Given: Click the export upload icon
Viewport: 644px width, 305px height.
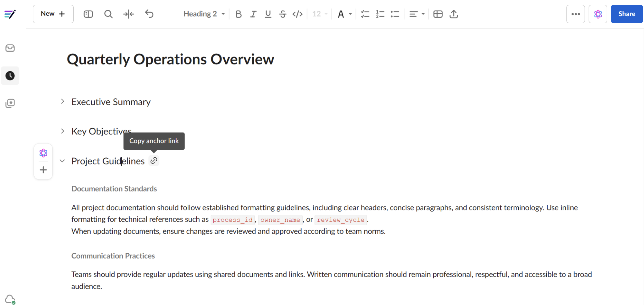Looking at the screenshot, I should (454, 14).
